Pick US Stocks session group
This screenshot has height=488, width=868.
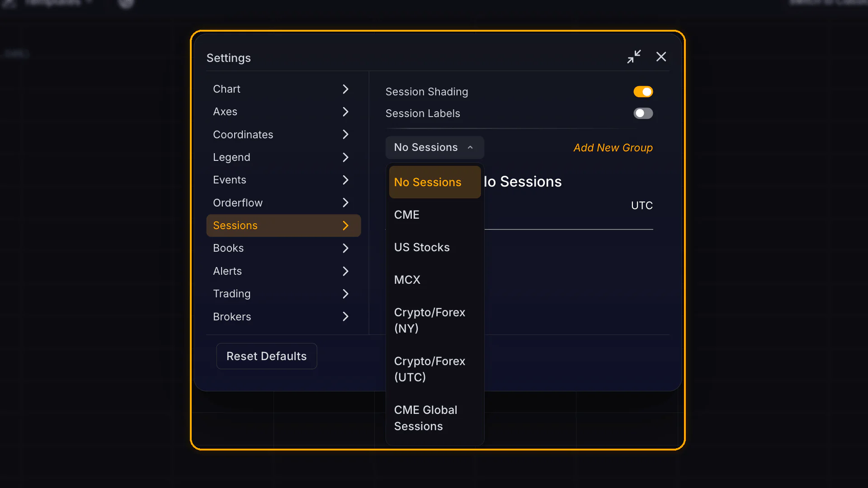tap(435, 247)
